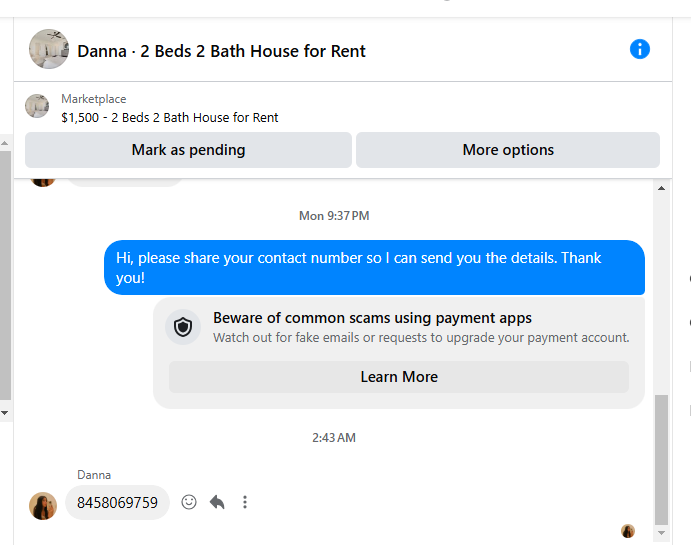Reply to the phone number message
This screenshot has width=691, height=545.
217,502
